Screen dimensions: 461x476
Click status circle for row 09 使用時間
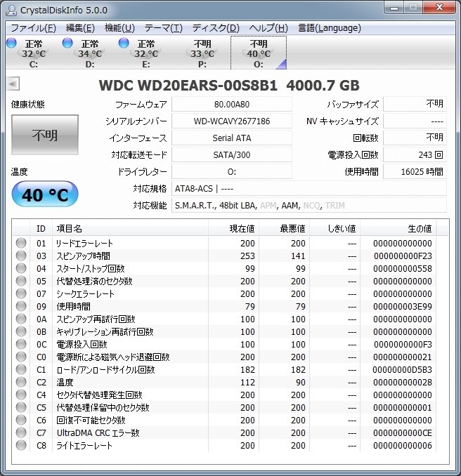[x=21, y=306]
